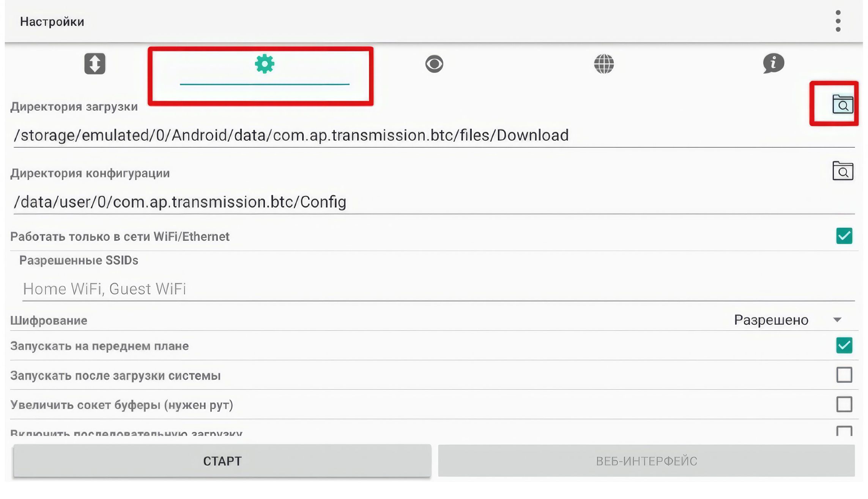Open the Разрешено encryption selector
868x499 pixels.
coord(771,320)
